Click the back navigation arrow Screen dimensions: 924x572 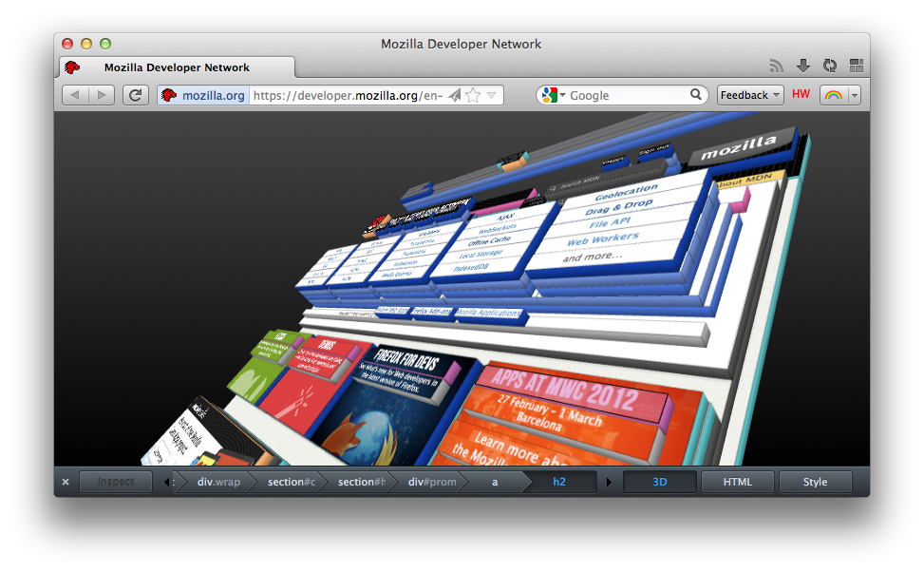click(74, 95)
